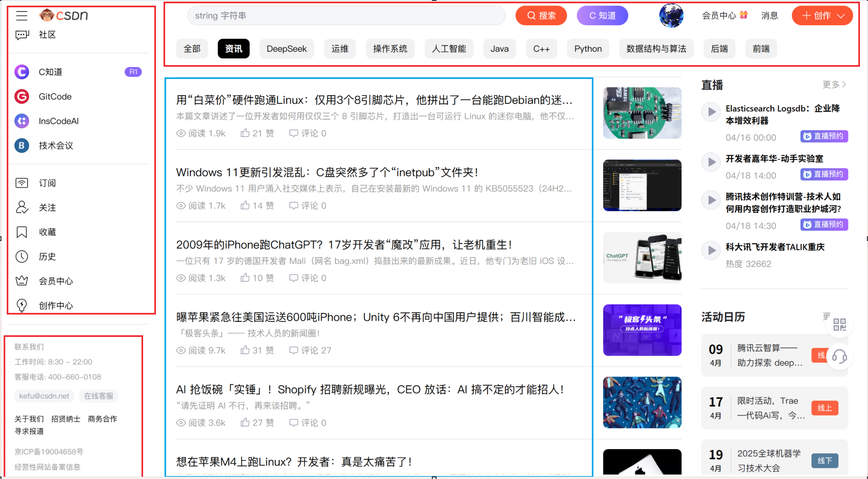Play the Elasticsearch Logsdb livestream
868x479 pixels.
(711, 112)
